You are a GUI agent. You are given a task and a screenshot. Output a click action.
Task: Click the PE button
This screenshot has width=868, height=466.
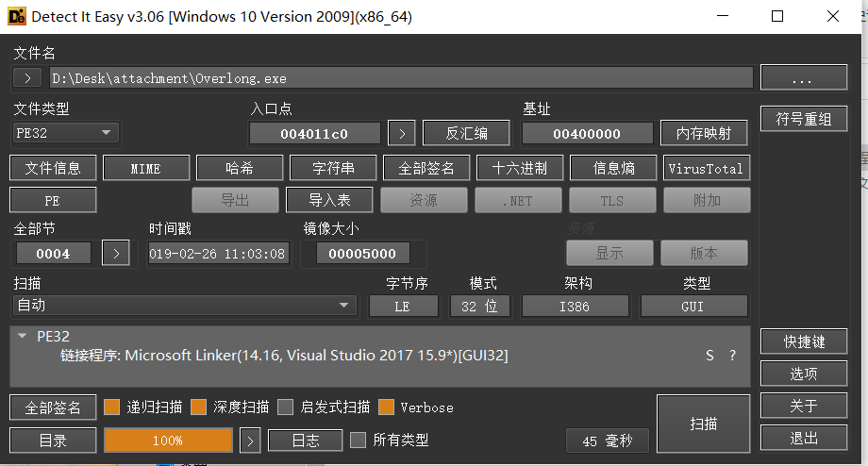[x=53, y=200]
